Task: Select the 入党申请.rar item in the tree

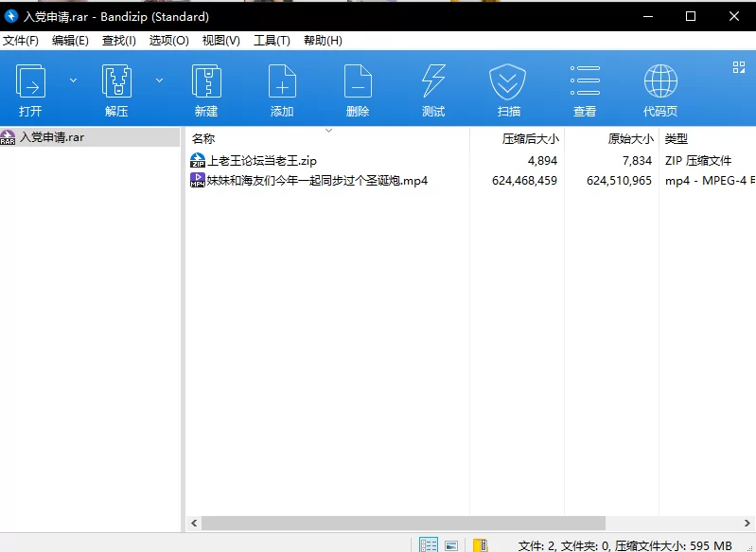Action: 51,137
